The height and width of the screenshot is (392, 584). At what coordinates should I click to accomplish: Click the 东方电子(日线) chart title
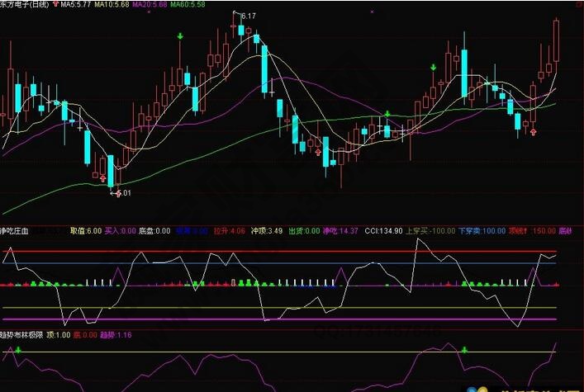[x=24, y=5]
